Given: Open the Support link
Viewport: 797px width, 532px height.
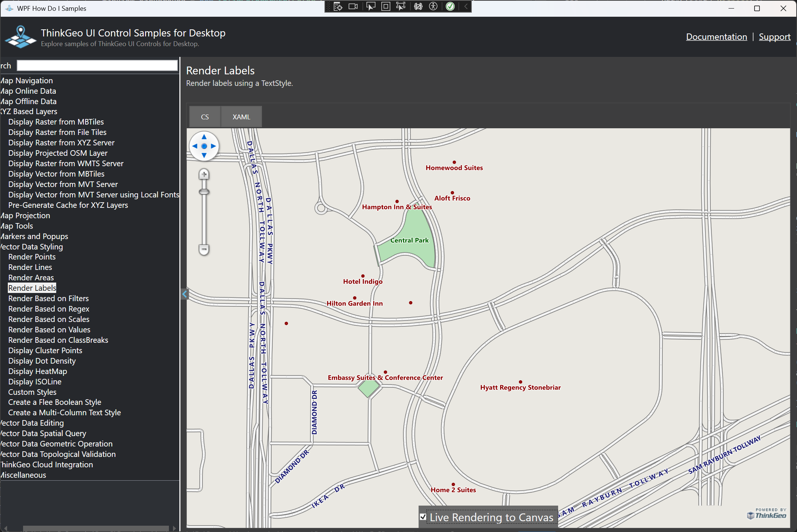Looking at the screenshot, I should (774, 36).
